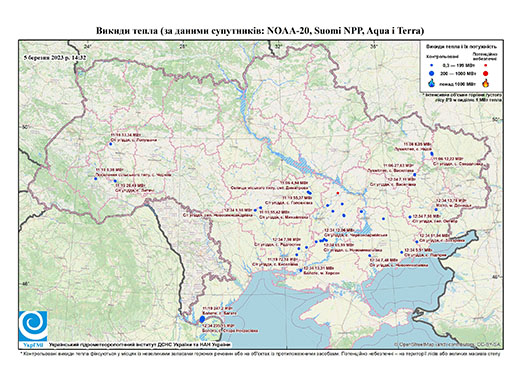Click the large blue marker near Багате

[202, 319]
